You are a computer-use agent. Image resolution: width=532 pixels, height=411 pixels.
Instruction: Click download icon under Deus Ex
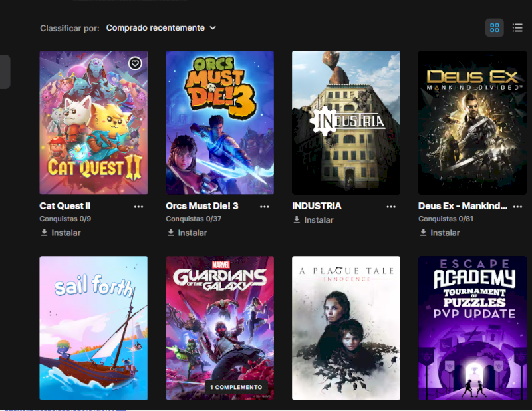coord(423,233)
